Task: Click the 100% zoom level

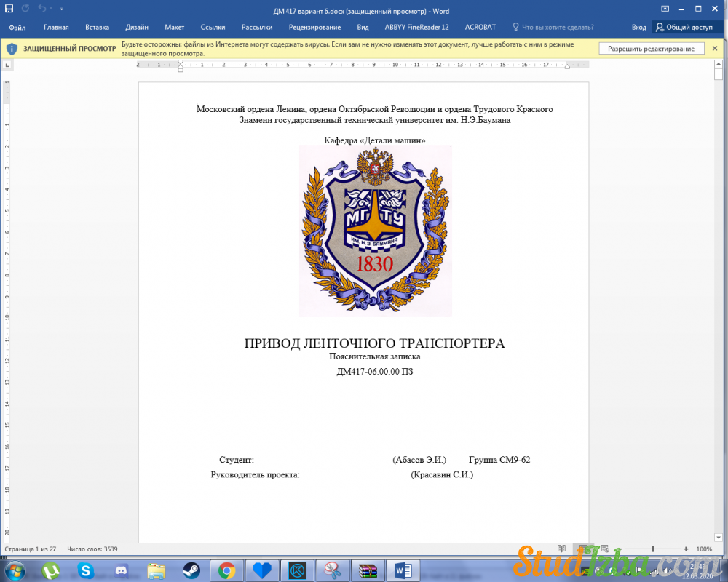Action: [x=704, y=549]
